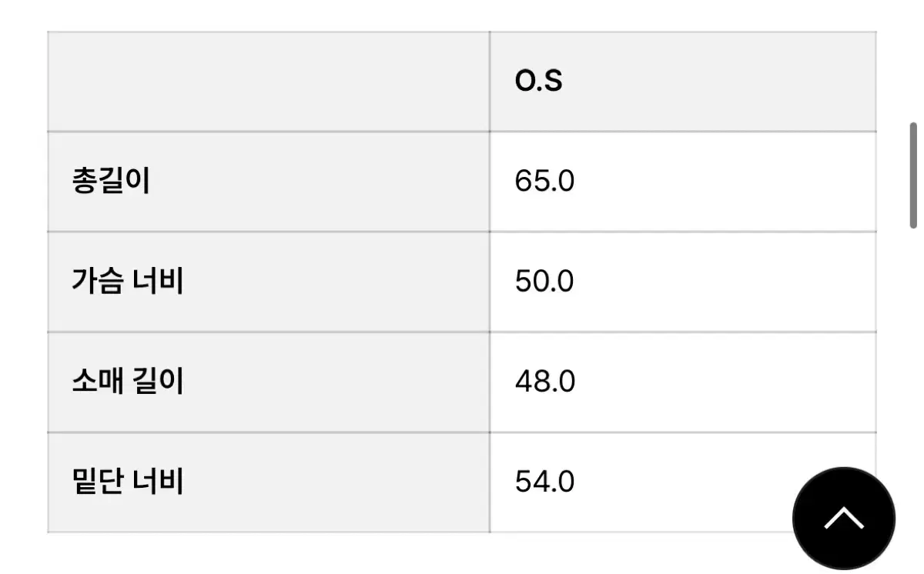Click the empty top-left header cell

[268, 82]
